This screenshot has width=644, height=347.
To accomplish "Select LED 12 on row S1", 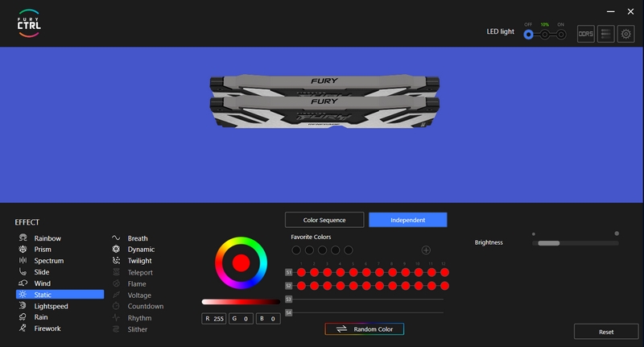I will [445, 272].
